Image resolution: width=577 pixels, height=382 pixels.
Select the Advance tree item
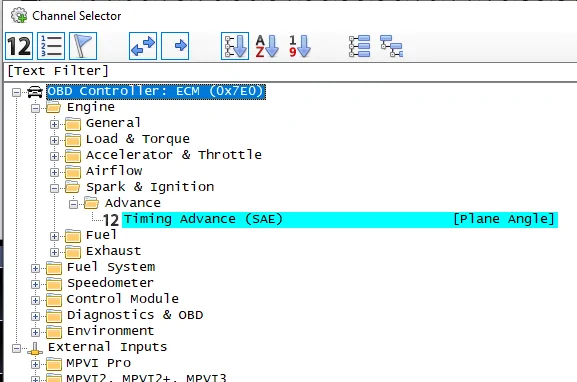click(x=133, y=203)
